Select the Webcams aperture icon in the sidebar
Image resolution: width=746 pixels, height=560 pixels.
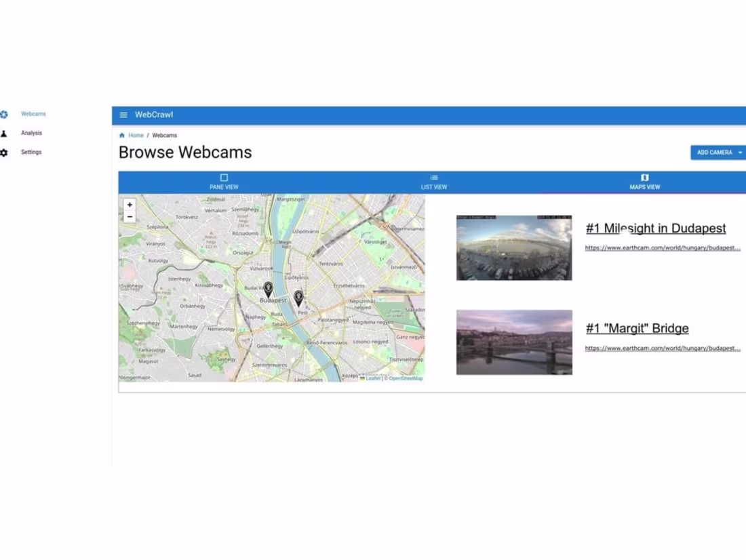tap(5, 114)
